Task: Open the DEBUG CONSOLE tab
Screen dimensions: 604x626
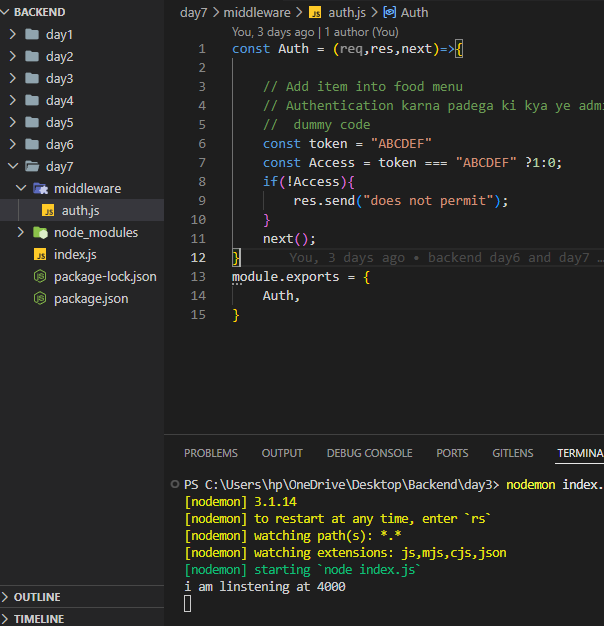Action: [x=369, y=453]
